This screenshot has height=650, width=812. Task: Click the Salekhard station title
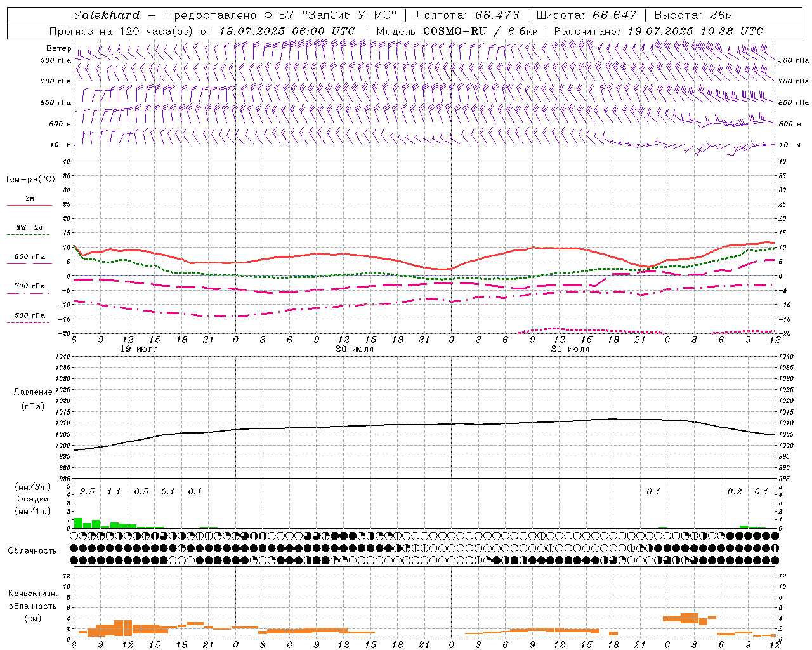click(x=107, y=15)
